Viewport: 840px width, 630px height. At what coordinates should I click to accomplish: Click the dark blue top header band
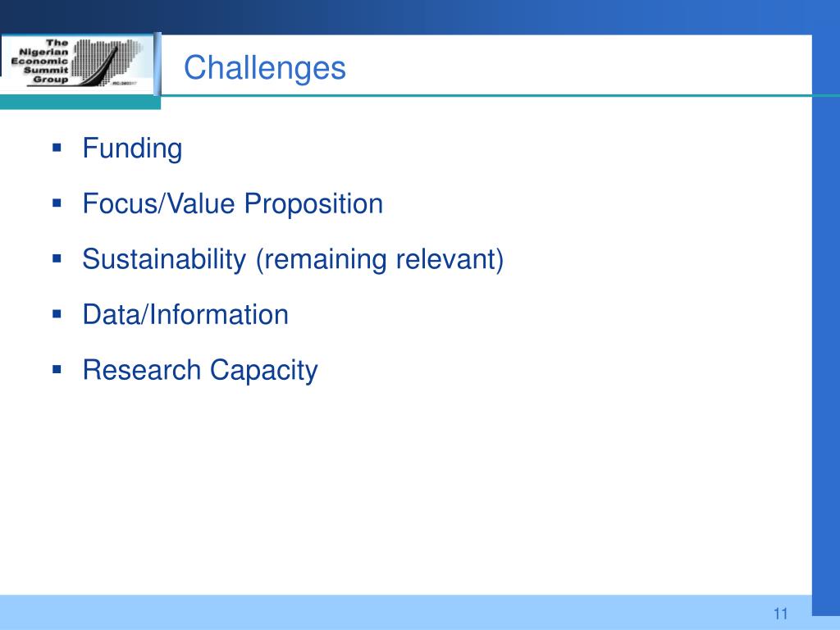420,17
